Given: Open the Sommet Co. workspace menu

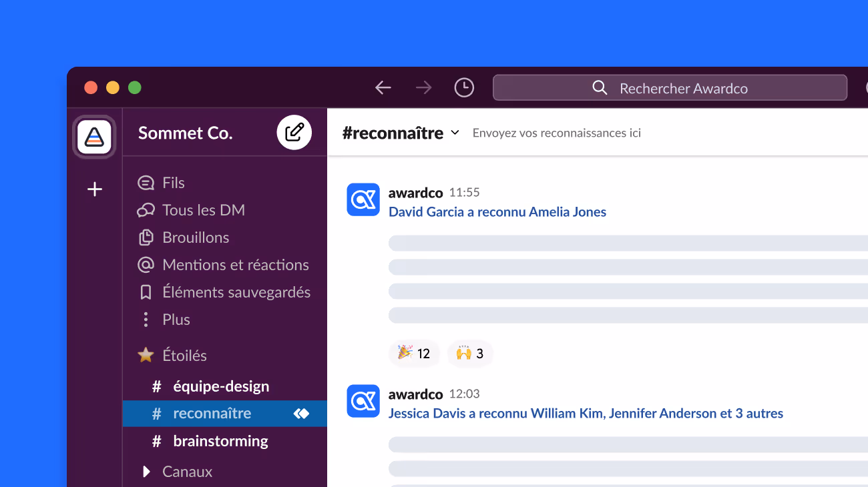Looking at the screenshot, I should 185,133.
